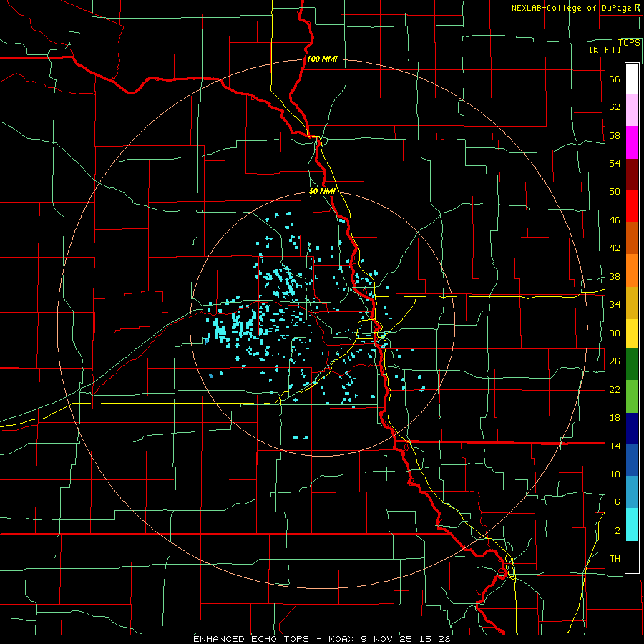644x644 pixels.
Task: Click the 34 value on the legend scale
Action: tap(615, 305)
